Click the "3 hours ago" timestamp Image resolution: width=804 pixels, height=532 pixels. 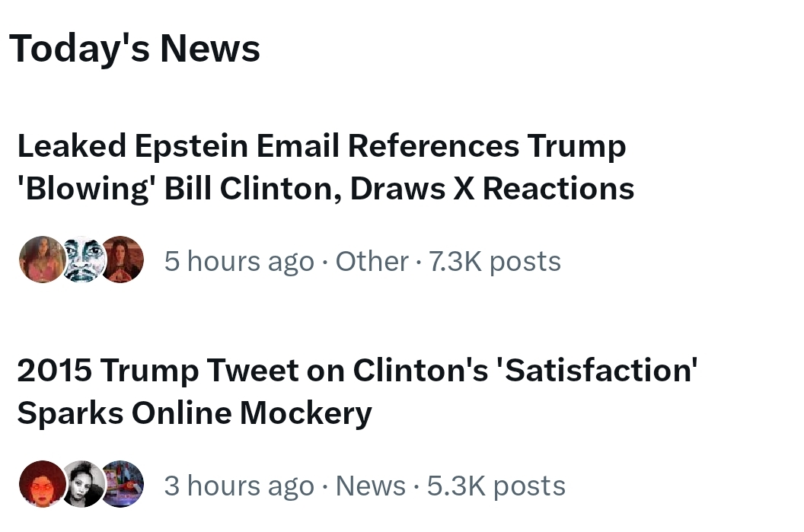238,486
